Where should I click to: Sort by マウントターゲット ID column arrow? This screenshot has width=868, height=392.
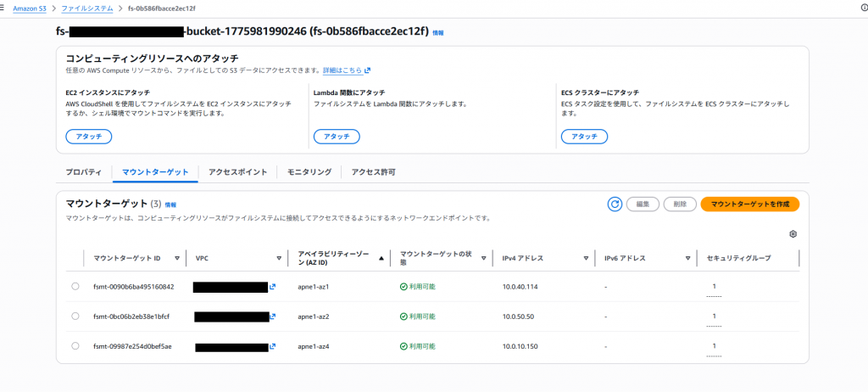point(177,258)
